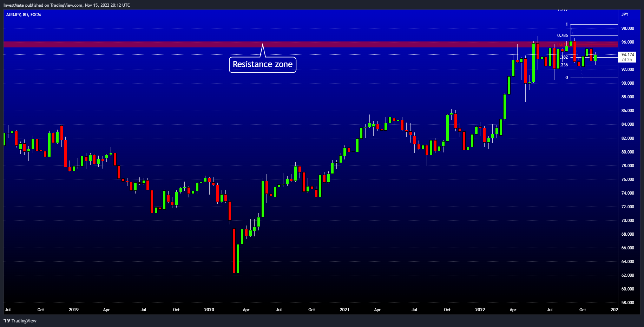644x327 pixels.
Task: Click the 58.000 price axis label
Action: tap(628, 303)
